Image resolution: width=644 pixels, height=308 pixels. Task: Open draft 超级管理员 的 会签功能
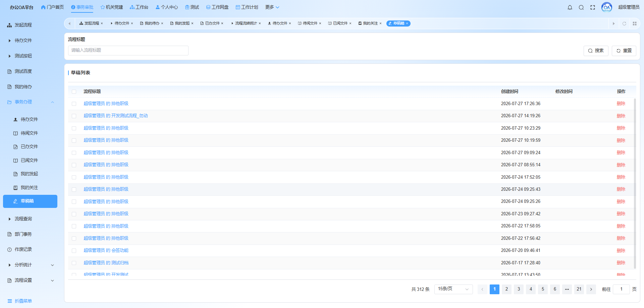pos(106,250)
